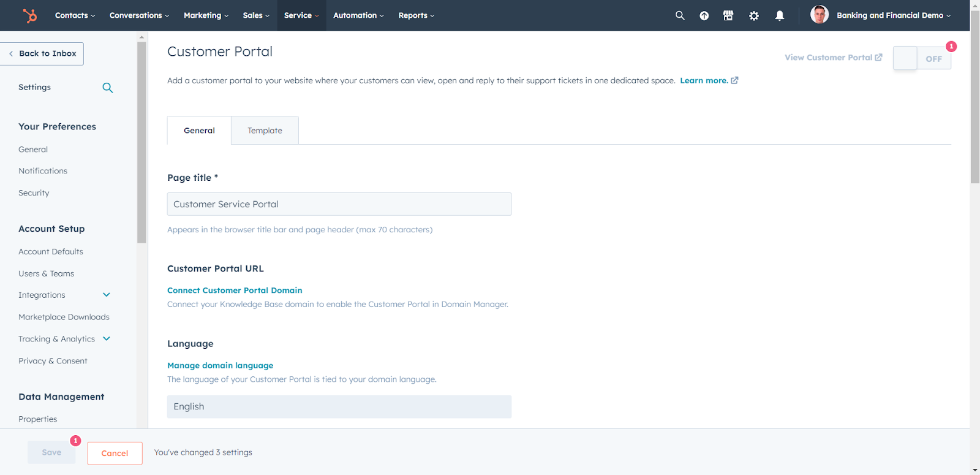Screen dimensions: 980x475
Task: Expand the Integrations chevron
Action: click(x=107, y=295)
